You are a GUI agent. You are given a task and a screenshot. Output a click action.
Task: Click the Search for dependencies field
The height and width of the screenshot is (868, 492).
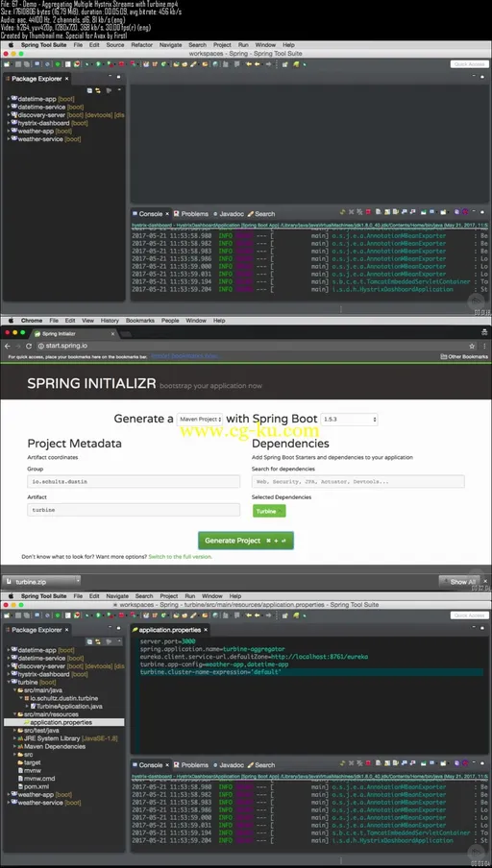click(x=357, y=482)
